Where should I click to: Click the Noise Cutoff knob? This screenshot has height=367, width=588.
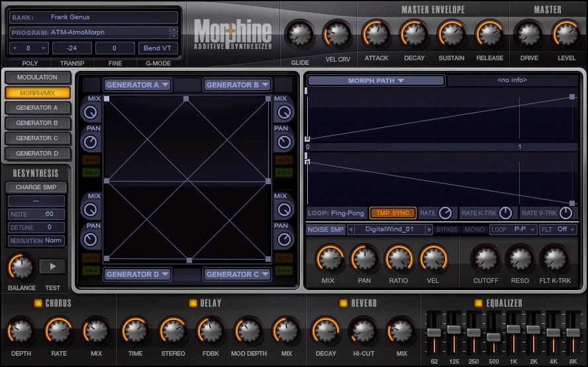point(485,258)
